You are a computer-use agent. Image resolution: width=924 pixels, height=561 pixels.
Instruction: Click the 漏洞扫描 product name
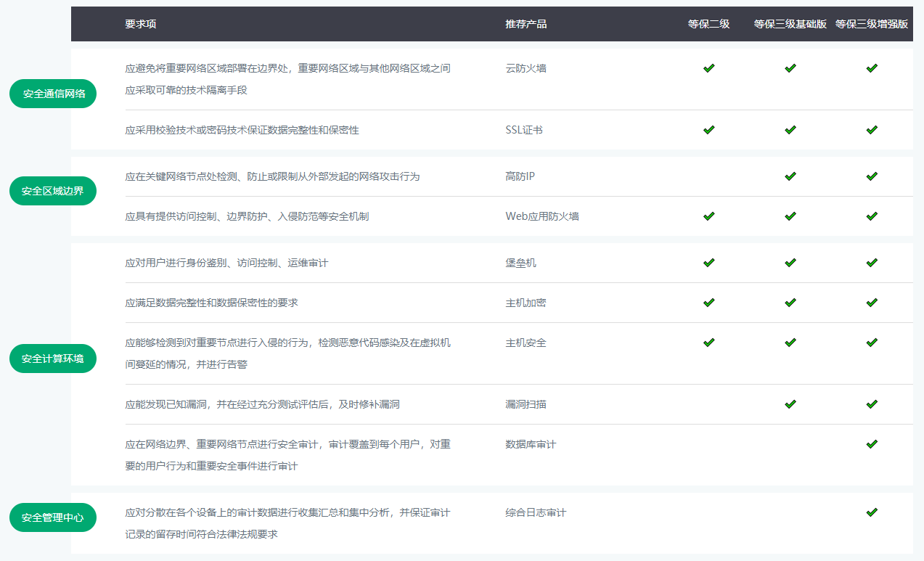point(526,404)
